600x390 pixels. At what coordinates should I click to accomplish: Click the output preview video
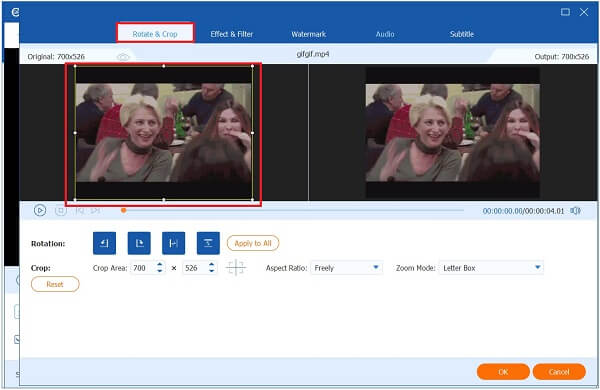tap(453, 132)
